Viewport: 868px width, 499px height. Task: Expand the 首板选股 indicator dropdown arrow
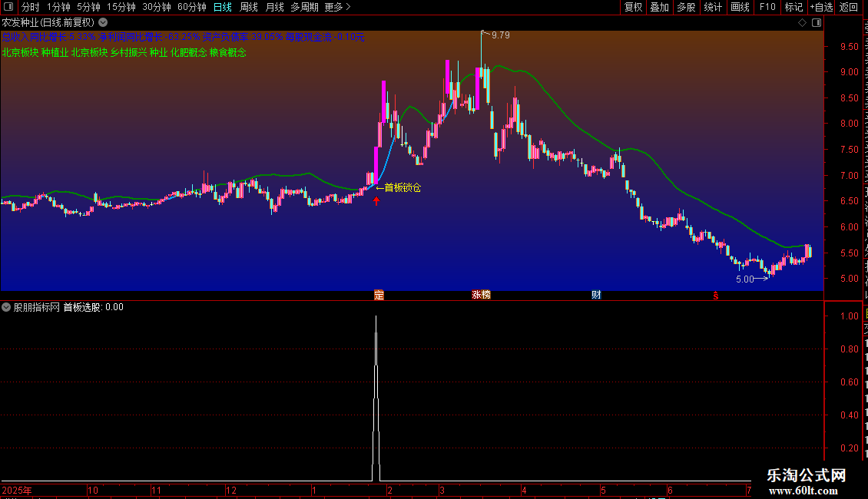pos(6,307)
